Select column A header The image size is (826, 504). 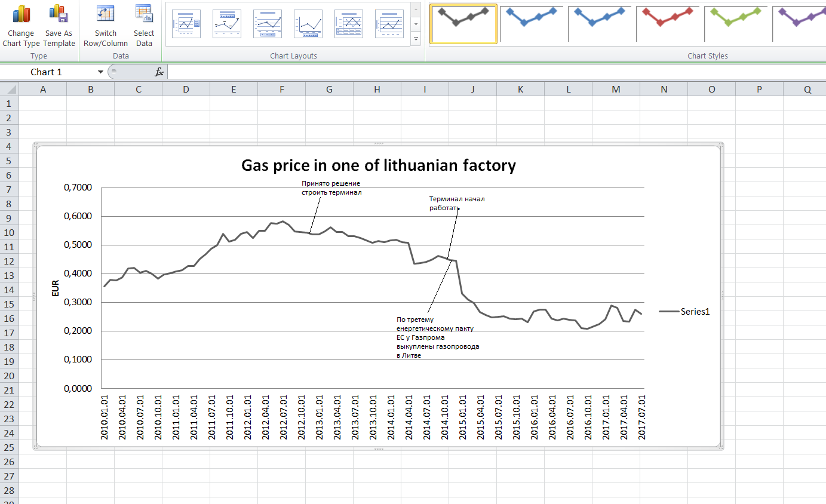(x=43, y=90)
